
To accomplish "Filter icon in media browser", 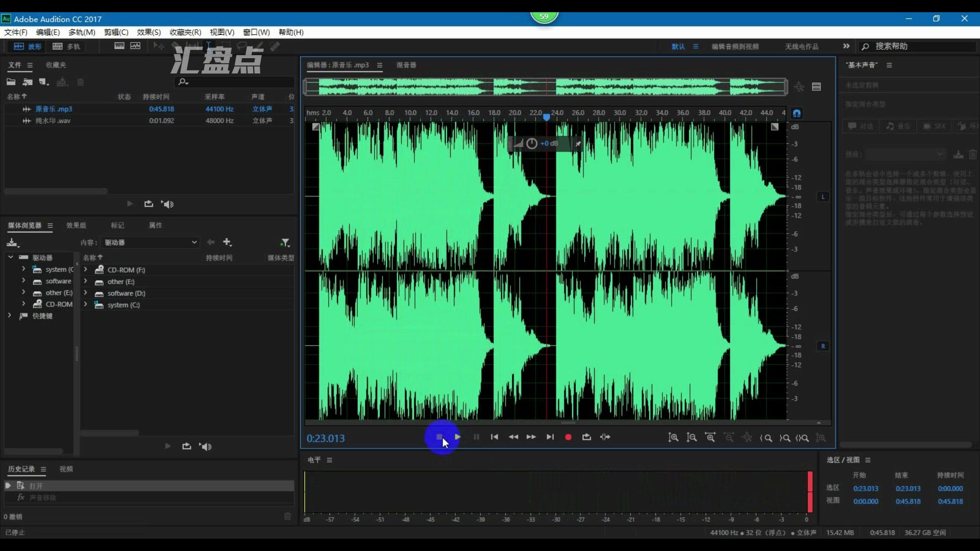I will coord(285,243).
